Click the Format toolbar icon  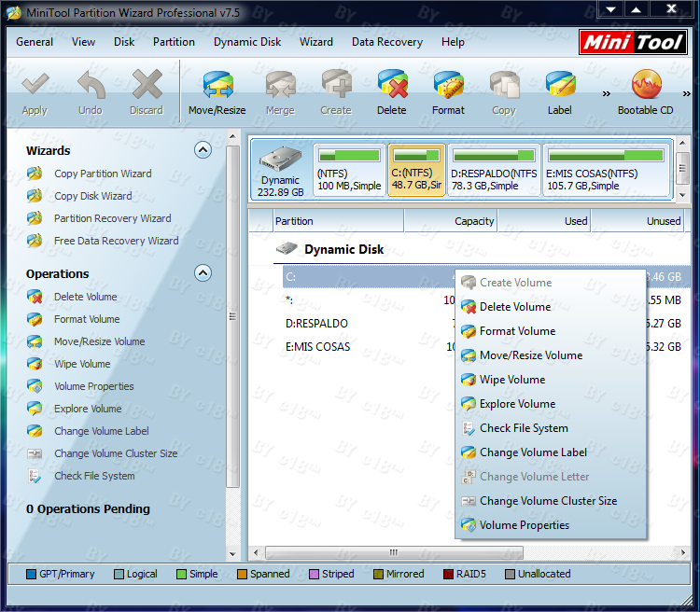[x=448, y=84]
